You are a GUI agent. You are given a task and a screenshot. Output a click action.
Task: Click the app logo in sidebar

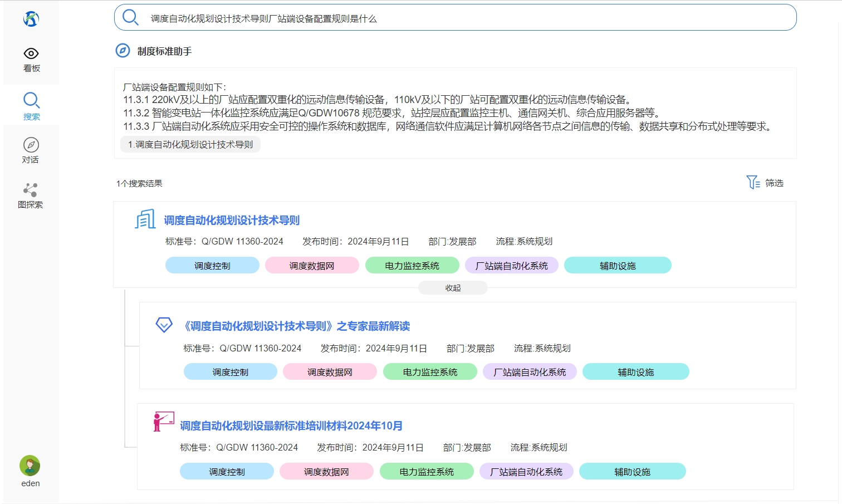31,19
